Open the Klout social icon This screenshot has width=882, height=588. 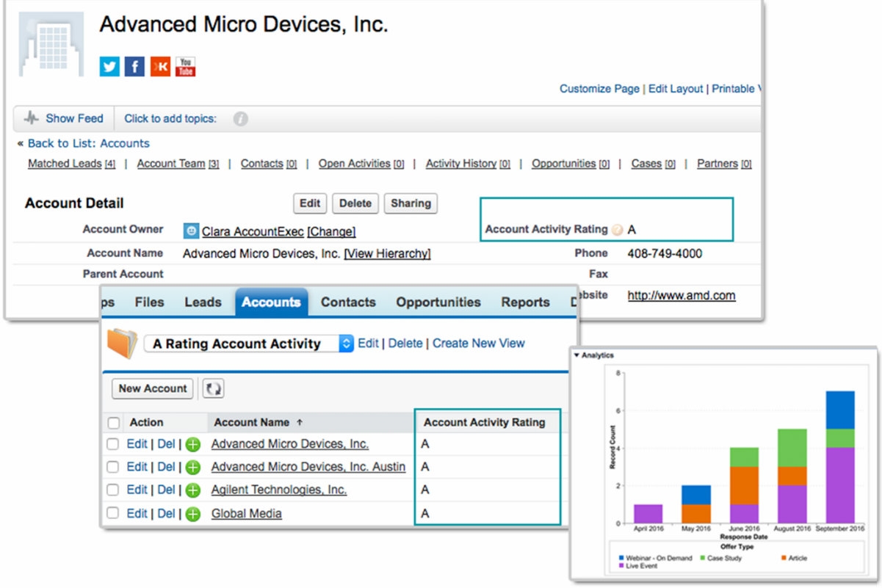[160, 66]
